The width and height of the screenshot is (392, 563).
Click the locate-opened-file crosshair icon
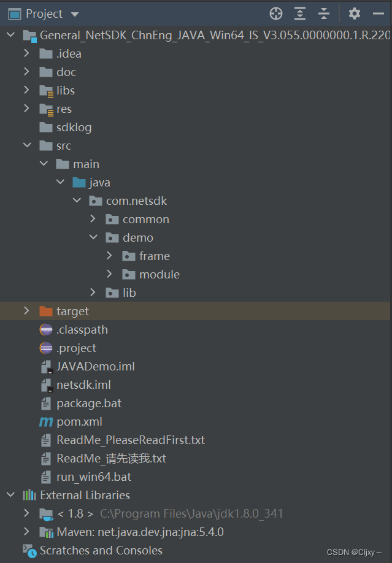pyautogui.click(x=275, y=13)
